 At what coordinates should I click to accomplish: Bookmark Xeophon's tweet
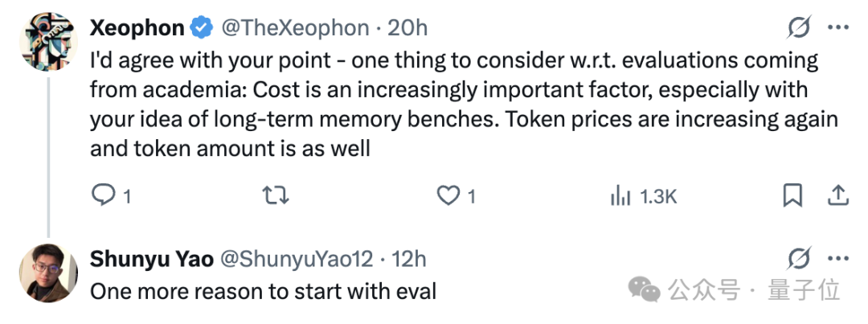(x=792, y=195)
